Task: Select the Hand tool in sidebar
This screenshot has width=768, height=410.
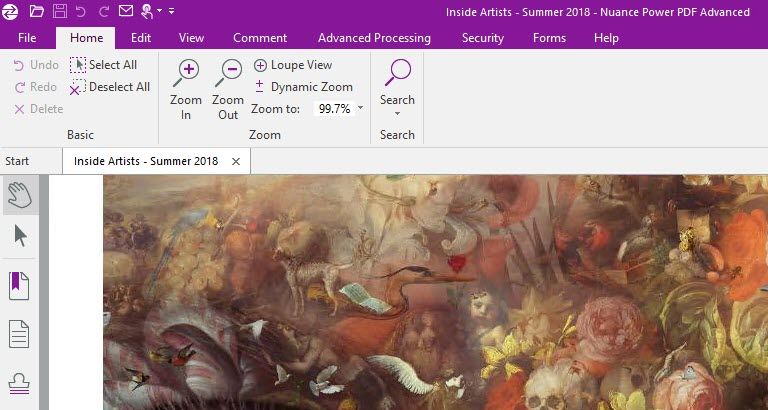Action: click(21, 195)
